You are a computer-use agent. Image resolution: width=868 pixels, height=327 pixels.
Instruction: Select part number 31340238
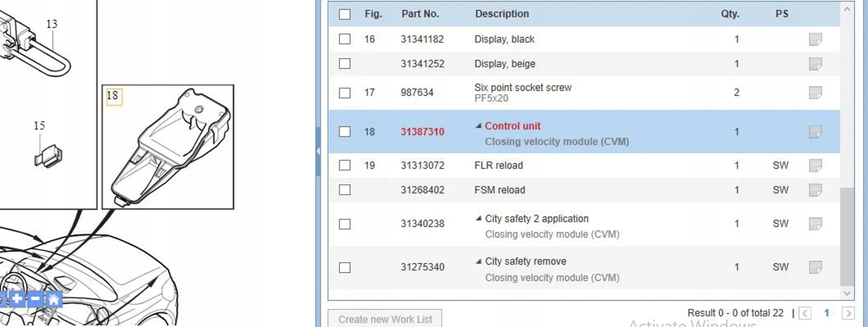pyautogui.click(x=423, y=224)
